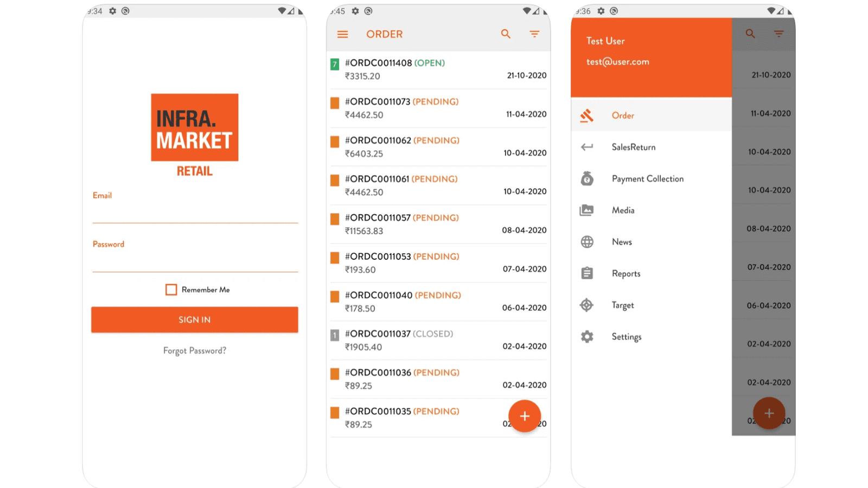The image size is (868, 488).
Task: Open the hamburger menu beside ORDER title
Action: pyautogui.click(x=342, y=34)
